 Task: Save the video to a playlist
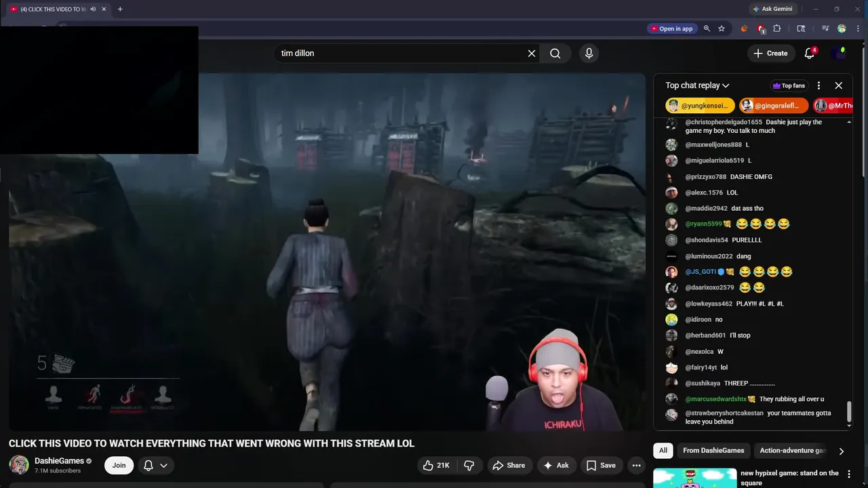click(601, 465)
